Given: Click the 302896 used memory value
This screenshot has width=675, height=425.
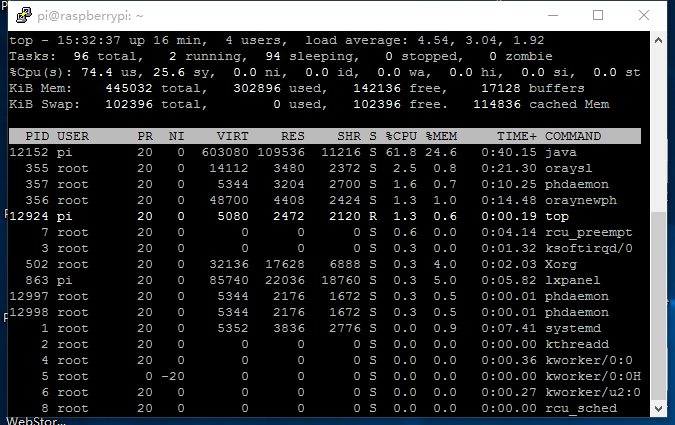Looking at the screenshot, I should [257, 88].
